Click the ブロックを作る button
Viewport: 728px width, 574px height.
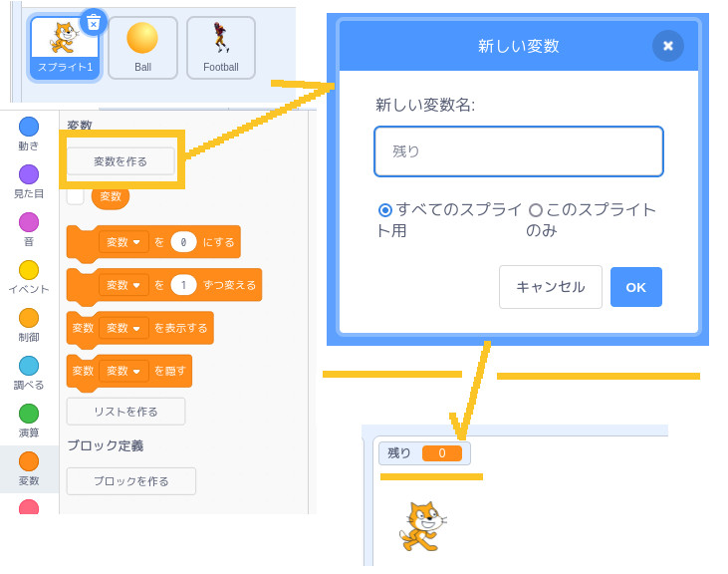[x=131, y=481]
